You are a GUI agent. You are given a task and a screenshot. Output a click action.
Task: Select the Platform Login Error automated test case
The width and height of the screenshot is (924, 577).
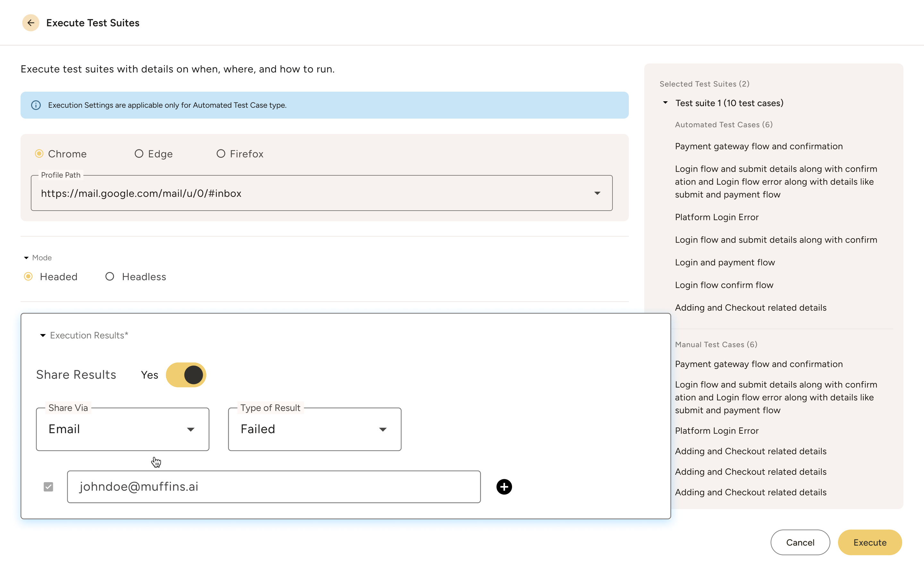click(717, 217)
